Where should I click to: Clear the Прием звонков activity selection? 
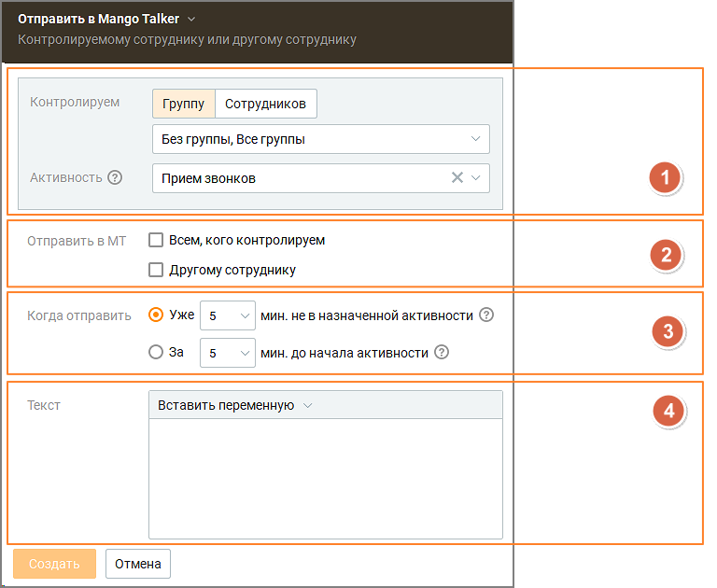tap(457, 177)
